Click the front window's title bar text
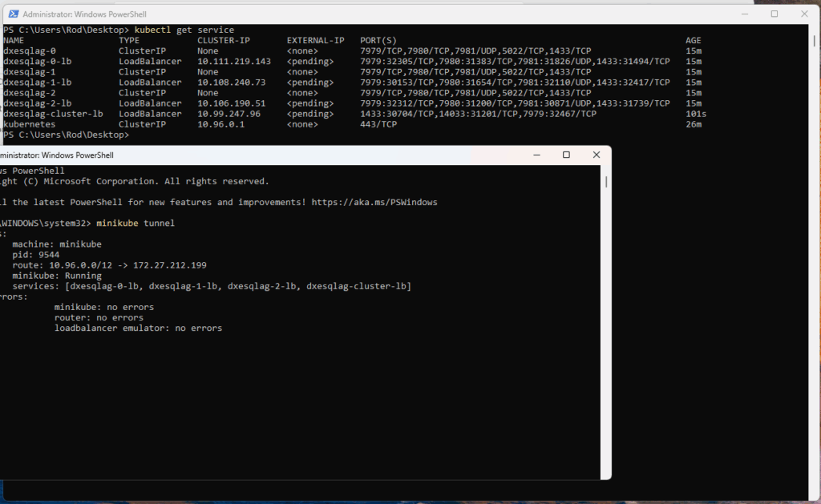821x504 pixels. coord(56,155)
